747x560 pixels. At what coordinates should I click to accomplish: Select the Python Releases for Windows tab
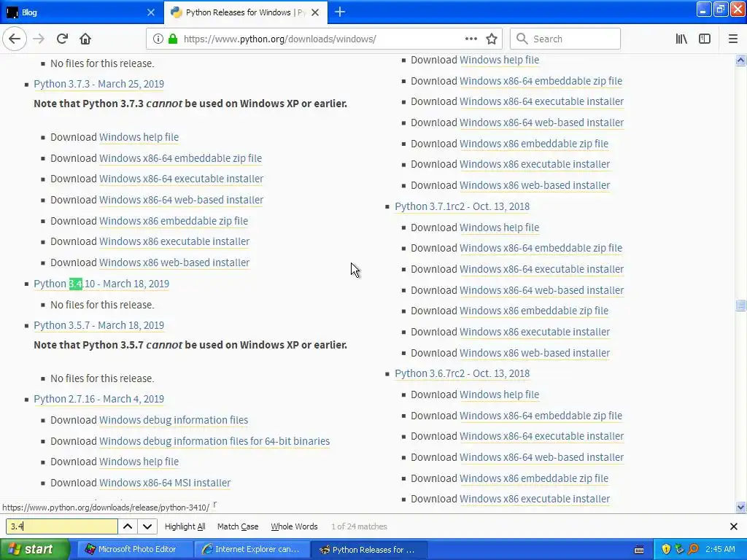click(x=245, y=12)
